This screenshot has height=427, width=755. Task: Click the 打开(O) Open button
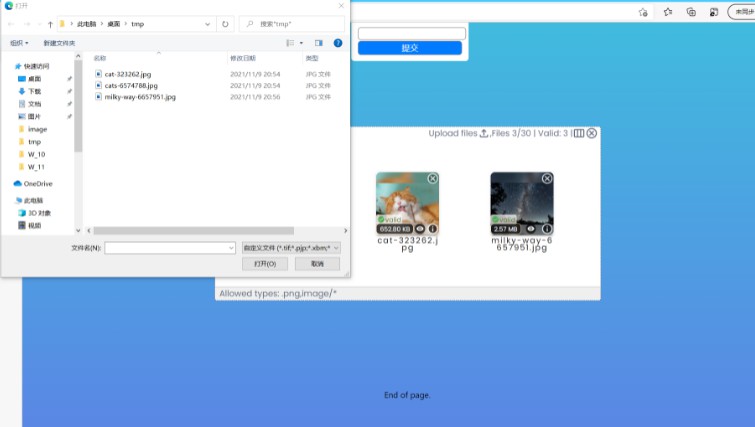[265, 263]
